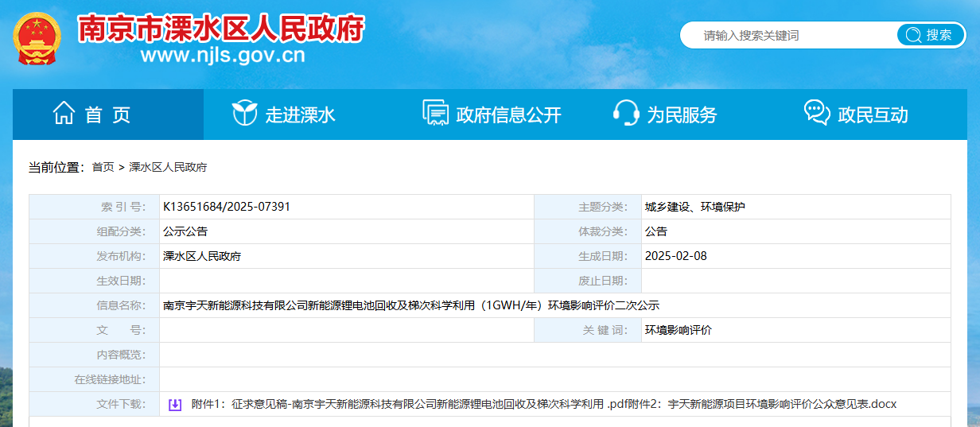
Task: Click the purple download attachment icon
Action: point(175,405)
